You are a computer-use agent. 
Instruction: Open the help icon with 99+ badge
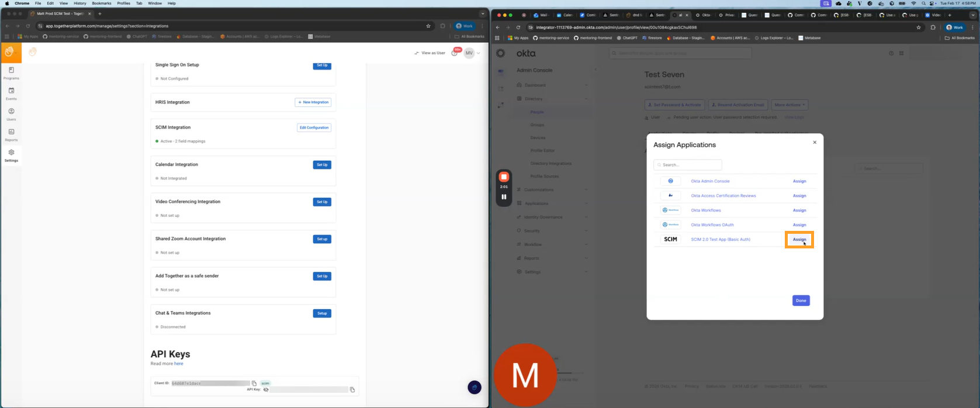455,53
